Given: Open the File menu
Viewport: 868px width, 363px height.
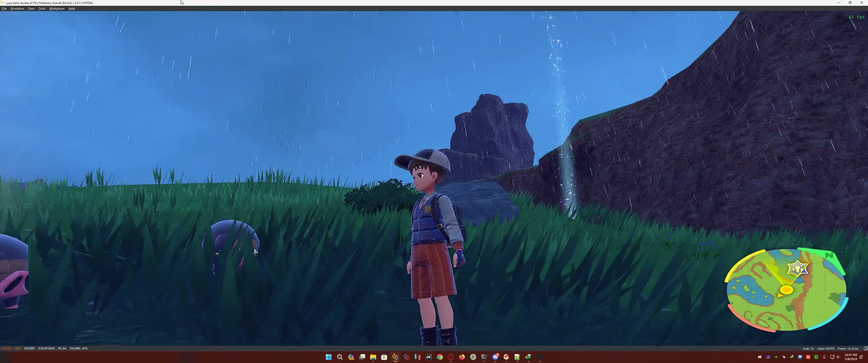Looking at the screenshot, I should point(4,9).
